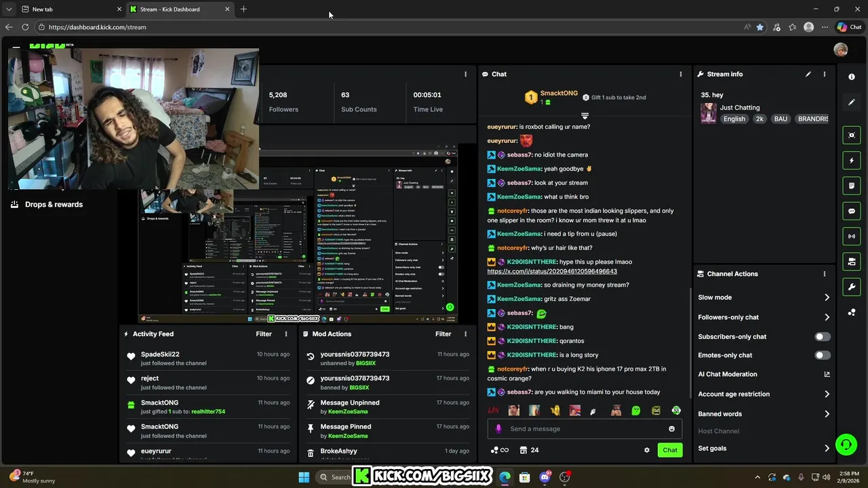Toggle the stream preview widget icon in sidebar

coord(852,135)
